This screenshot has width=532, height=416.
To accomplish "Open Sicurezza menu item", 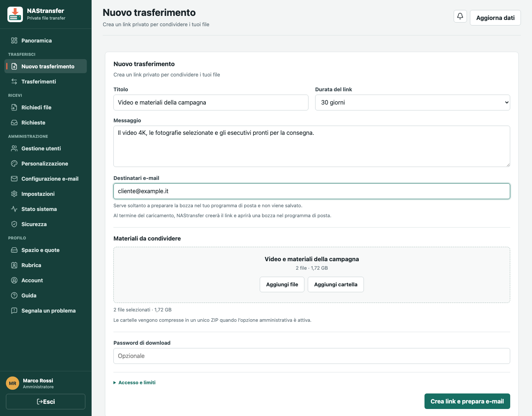I will (x=46, y=224).
